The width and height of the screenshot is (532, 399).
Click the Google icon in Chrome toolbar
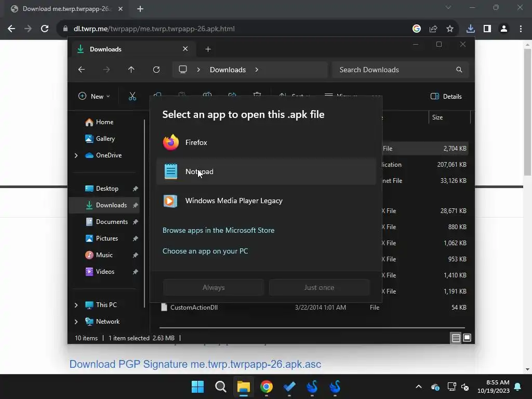coord(417,29)
